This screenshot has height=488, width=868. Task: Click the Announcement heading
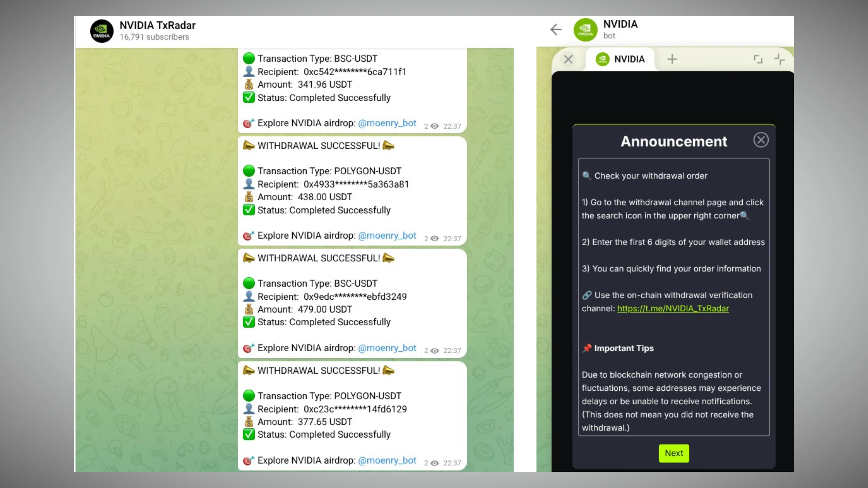(x=674, y=142)
